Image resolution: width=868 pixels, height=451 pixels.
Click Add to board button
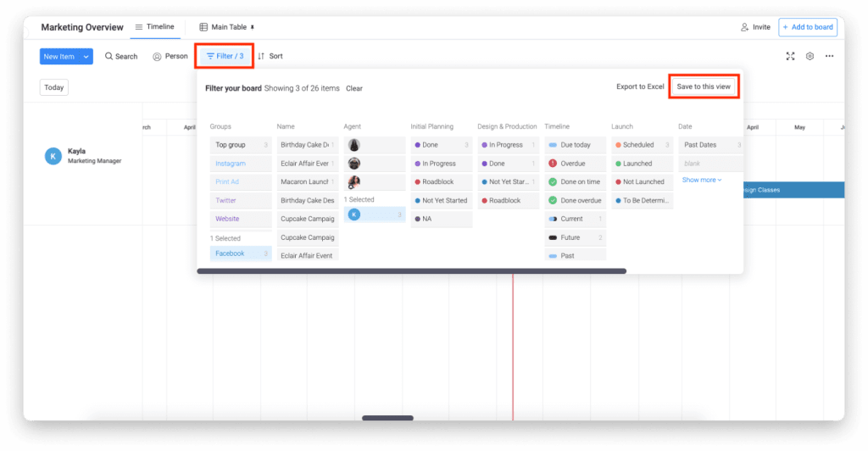tap(808, 27)
